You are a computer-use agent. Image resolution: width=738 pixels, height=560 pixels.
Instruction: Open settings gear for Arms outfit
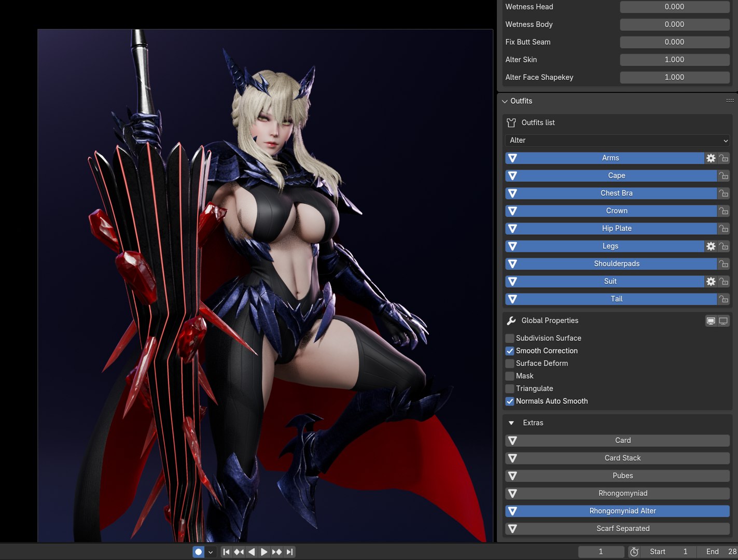coord(711,158)
